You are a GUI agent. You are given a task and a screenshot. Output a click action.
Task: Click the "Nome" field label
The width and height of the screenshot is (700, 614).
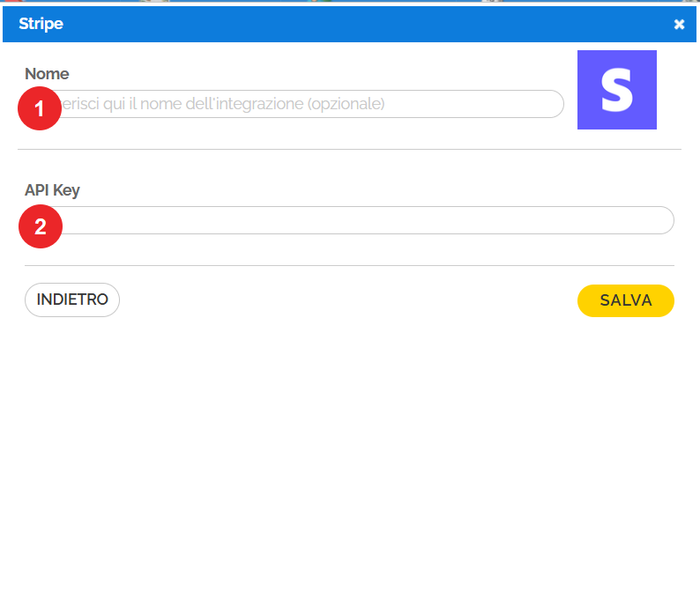[47, 74]
